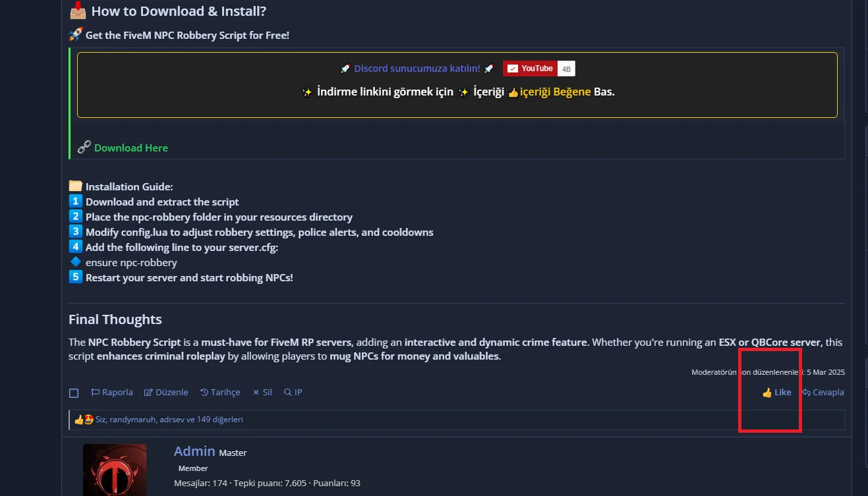868x496 pixels.
Task: Click the Sil delete cross
Action: pos(256,392)
